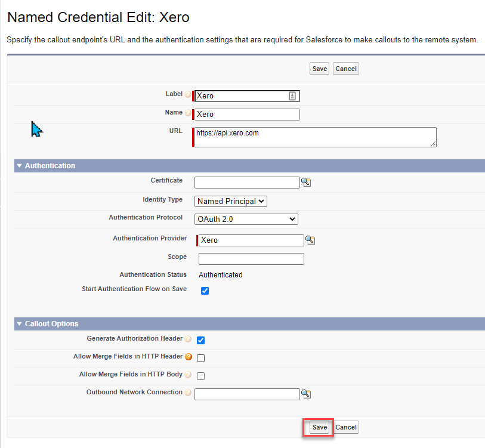Show help for Outbound Network Connection
This screenshot has height=448, width=485.
(x=188, y=393)
